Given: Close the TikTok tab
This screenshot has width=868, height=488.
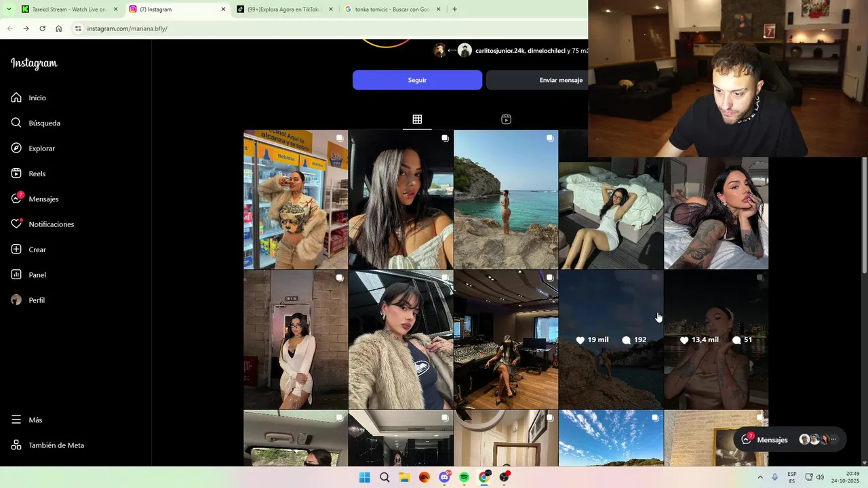Looking at the screenshot, I should 331,9.
